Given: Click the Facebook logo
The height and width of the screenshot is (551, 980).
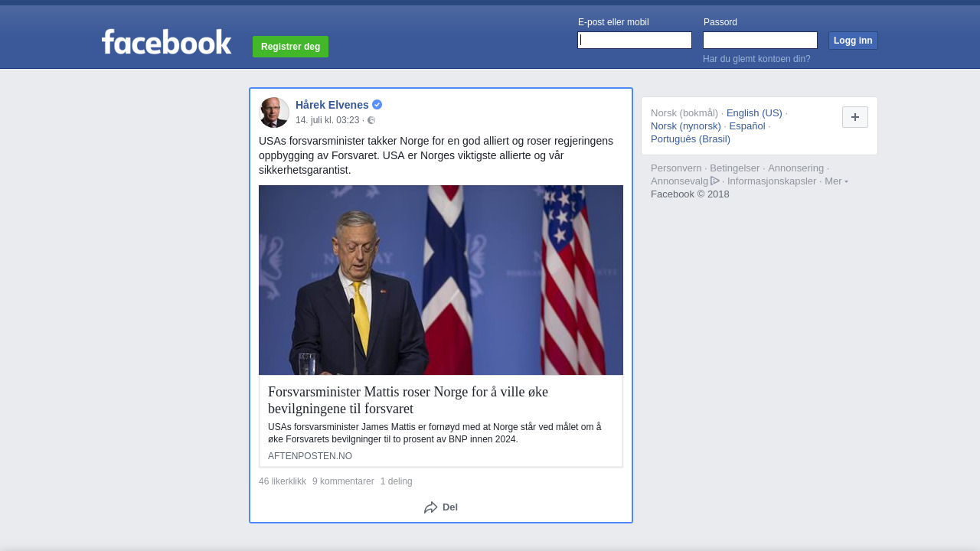Looking at the screenshot, I should [x=166, y=42].
